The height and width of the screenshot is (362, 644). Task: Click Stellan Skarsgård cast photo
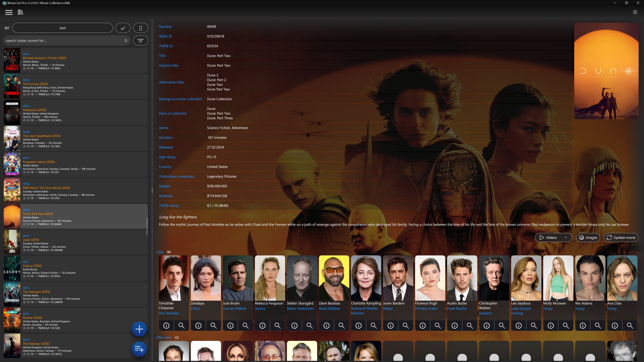[x=302, y=278]
